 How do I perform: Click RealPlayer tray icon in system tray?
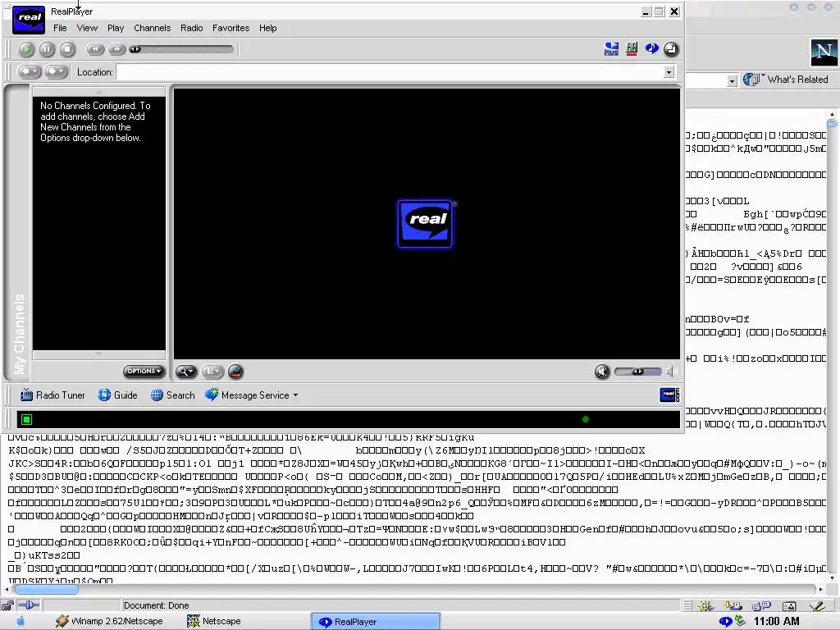click(725, 622)
